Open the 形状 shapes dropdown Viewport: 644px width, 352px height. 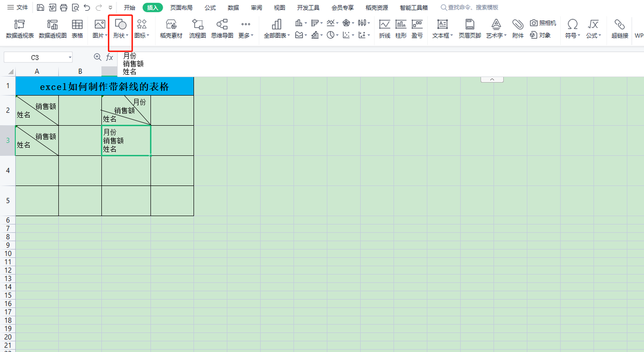coord(121,29)
